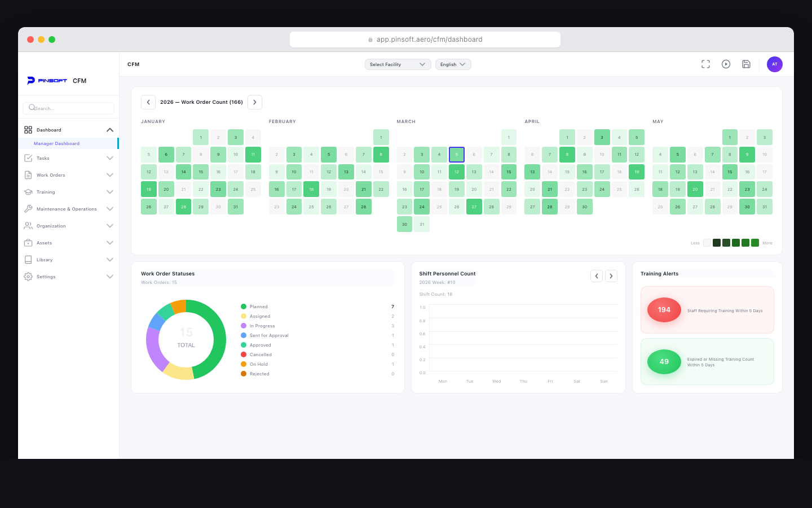Expand the Work Orders sidebar section
Viewport: 812px width, 508px height.
[109, 175]
